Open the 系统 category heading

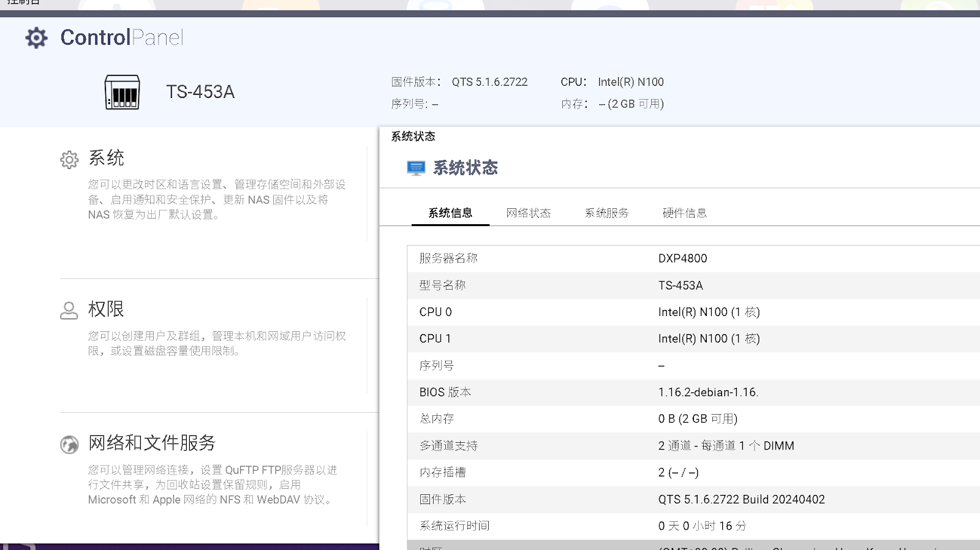coord(107,158)
